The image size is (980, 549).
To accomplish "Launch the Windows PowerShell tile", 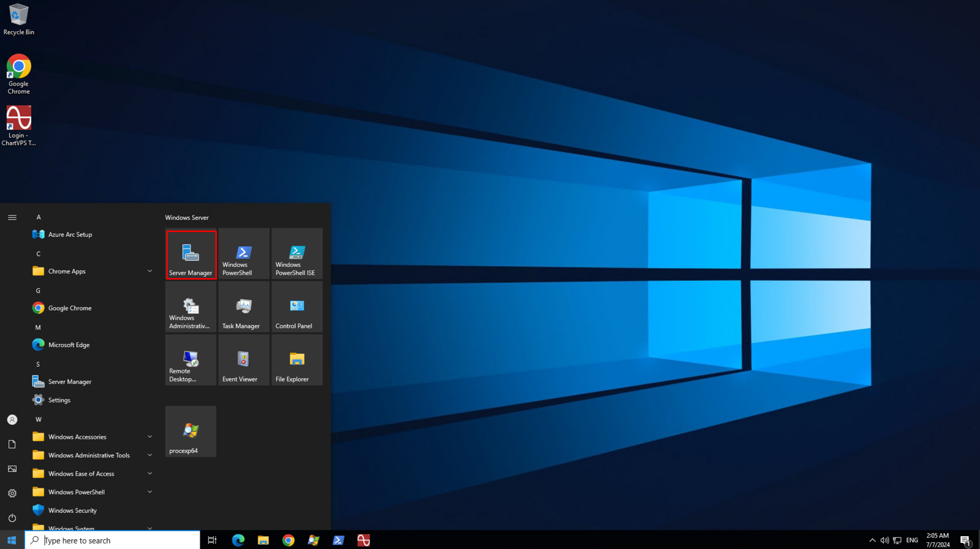I will coord(244,254).
